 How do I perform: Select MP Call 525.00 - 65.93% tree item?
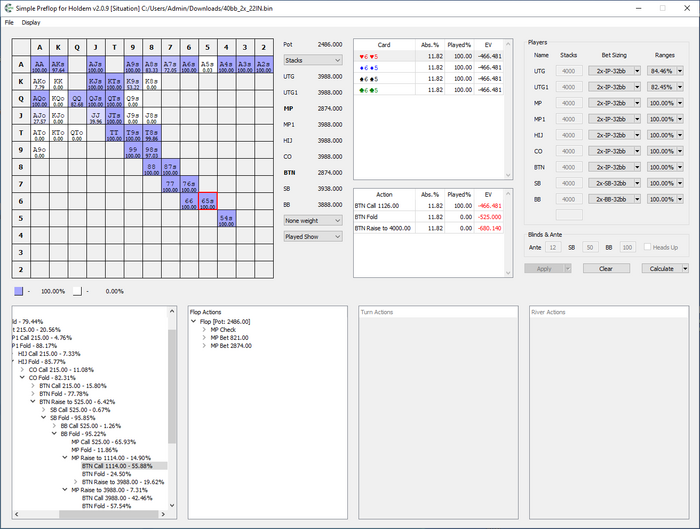point(104,442)
